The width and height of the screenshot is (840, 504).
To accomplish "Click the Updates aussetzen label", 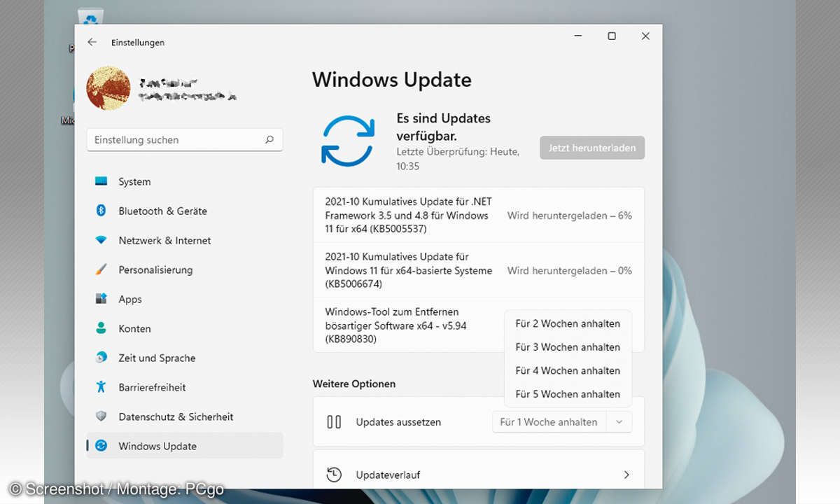I will pyautogui.click(x=398, y=422).
